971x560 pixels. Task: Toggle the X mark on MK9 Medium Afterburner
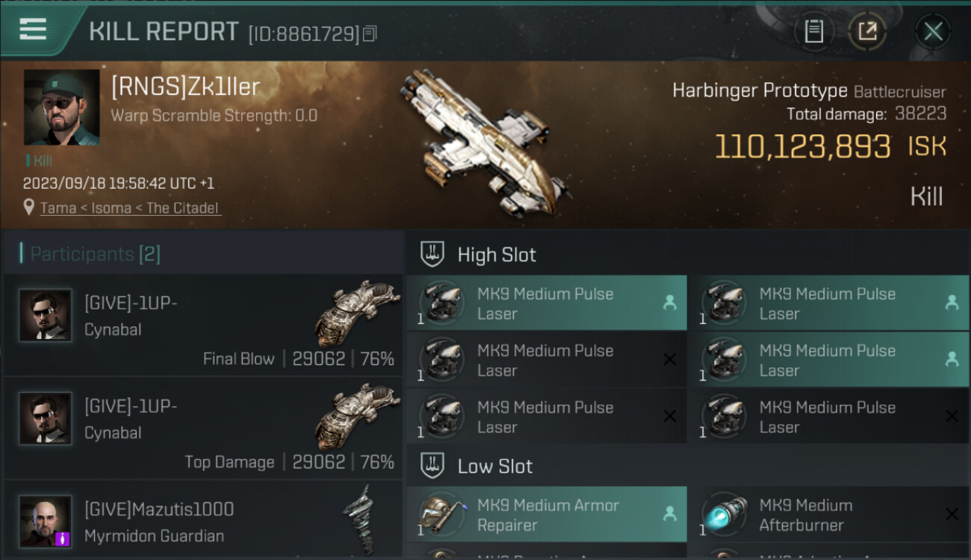[952, 514]
